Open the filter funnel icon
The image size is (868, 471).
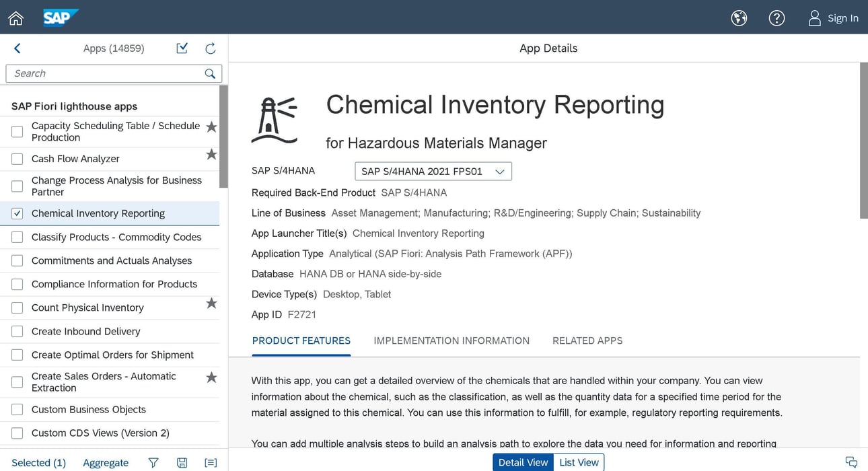coord(153,462)
